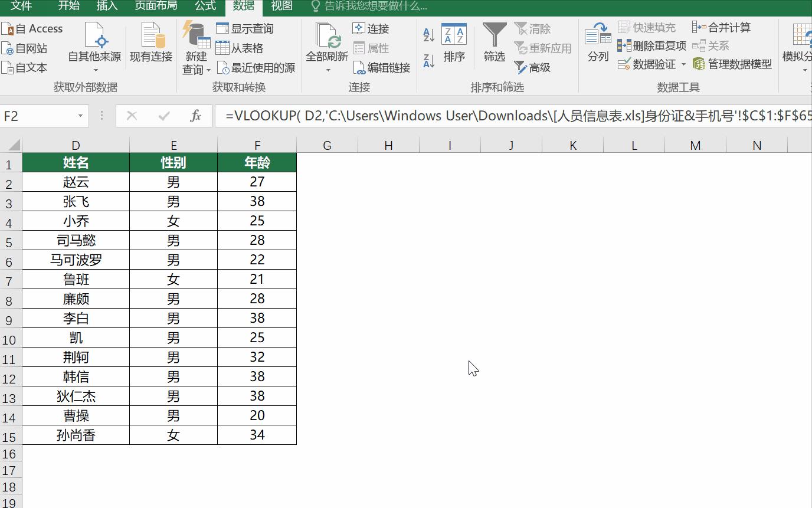Open the Name Box dropdown

point(80,116)
